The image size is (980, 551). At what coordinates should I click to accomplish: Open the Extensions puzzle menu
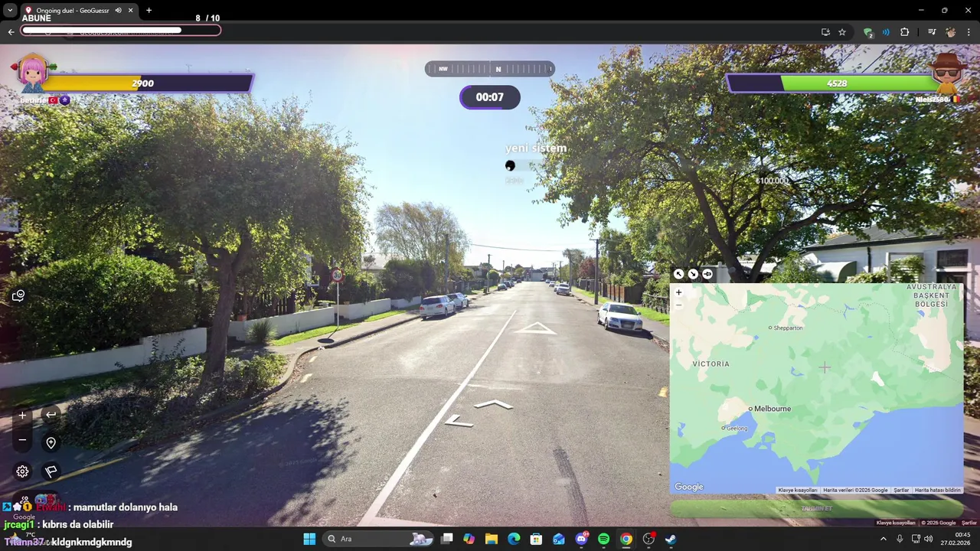pyautogui.click(x=905, y=32)
